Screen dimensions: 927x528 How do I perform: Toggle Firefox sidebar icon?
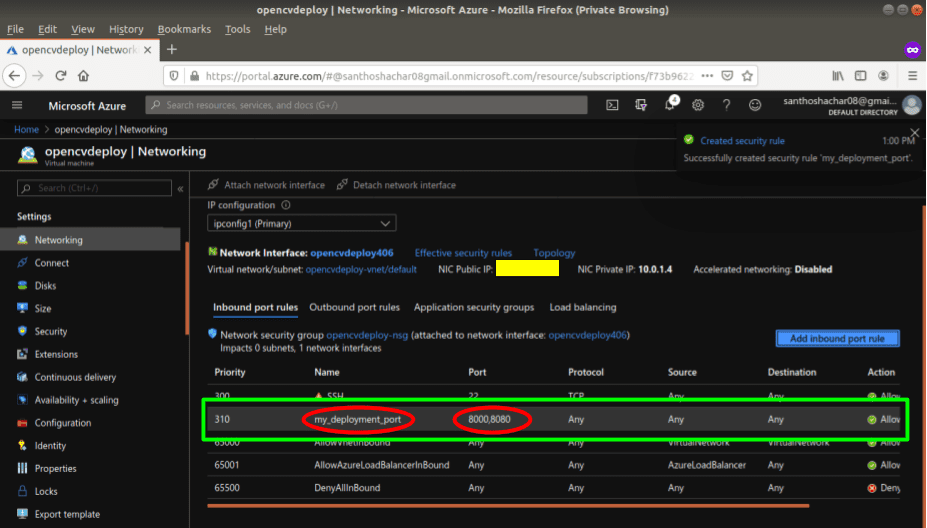pyautogui.click(x=860, y=76)
